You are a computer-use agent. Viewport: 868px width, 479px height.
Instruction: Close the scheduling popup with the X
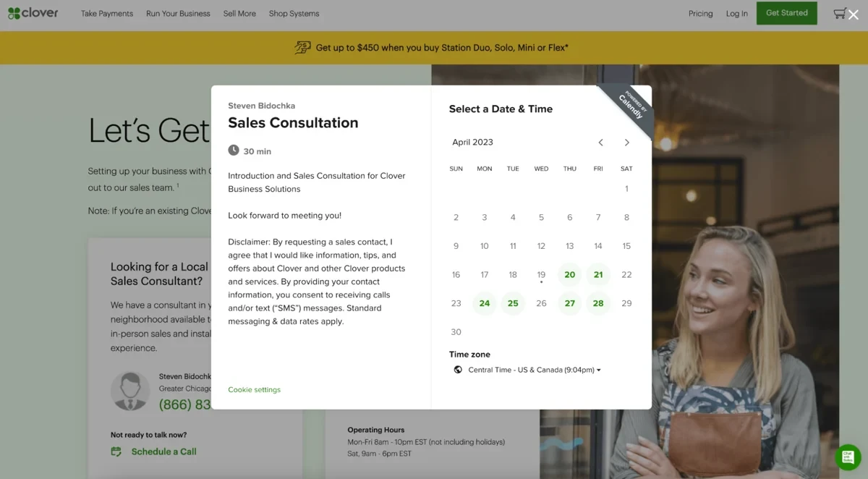pos(854,14)
